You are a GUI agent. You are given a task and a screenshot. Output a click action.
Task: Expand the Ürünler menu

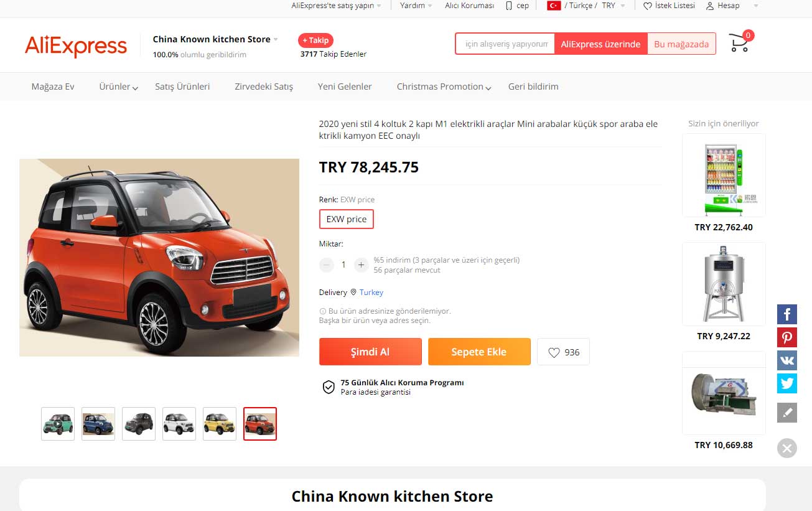(x=118, y=87)
